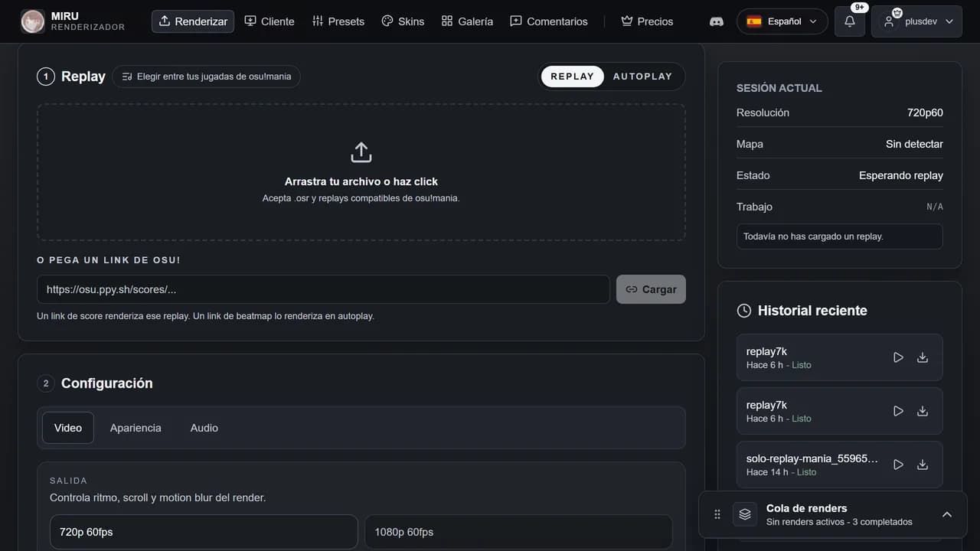Screen dimensions: 980x551
Task: Click the Skins palette icon
Action: 387,21
